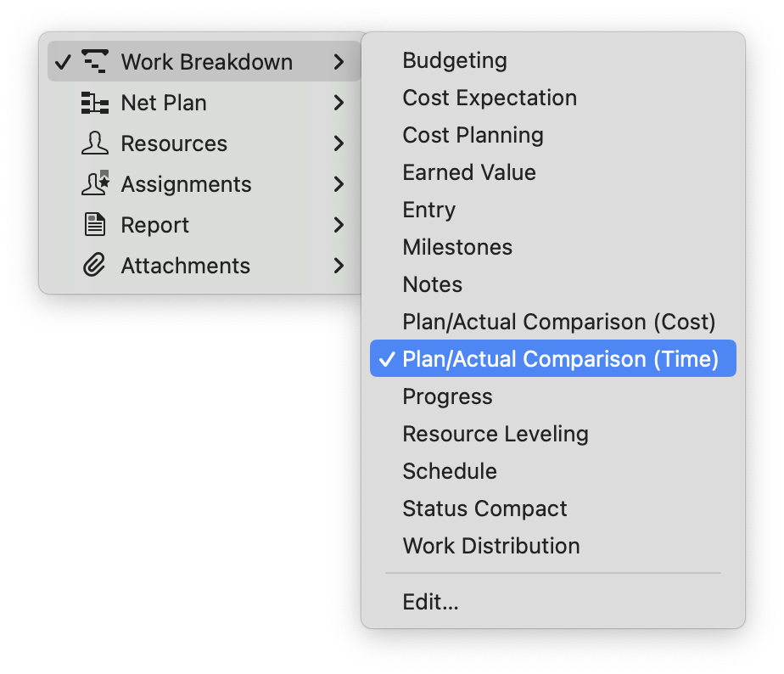Click the Net Plan diagram icon
This screenshot has width=784, height=674.
pyautogui.click(x=95, y=103)
